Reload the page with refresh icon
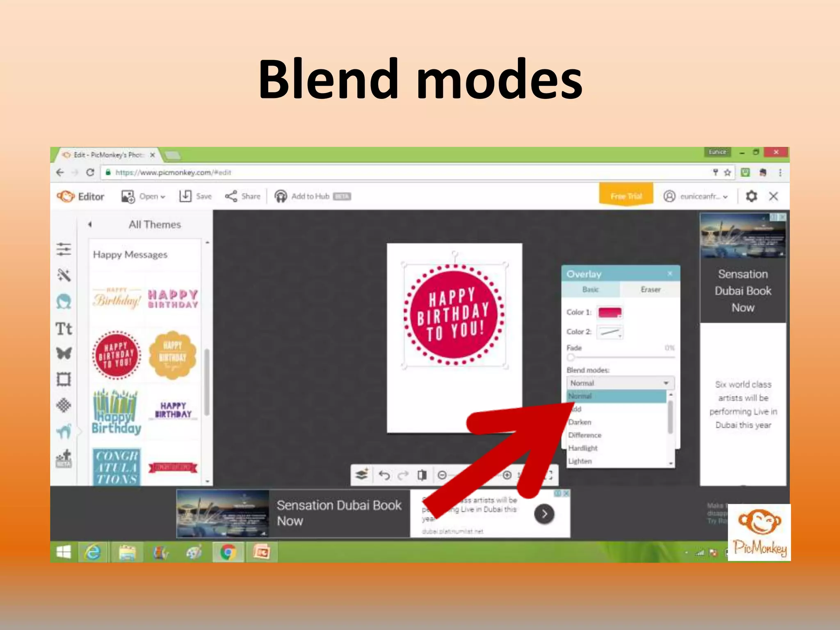The image size is (840, 630). pyautogui.click(x=90, y=172)
